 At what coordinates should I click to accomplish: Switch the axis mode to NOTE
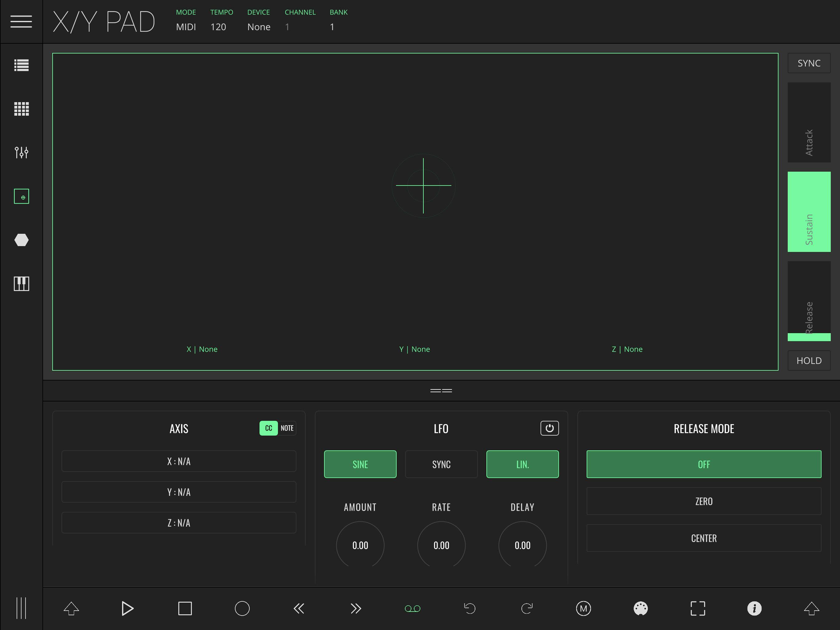287,428
